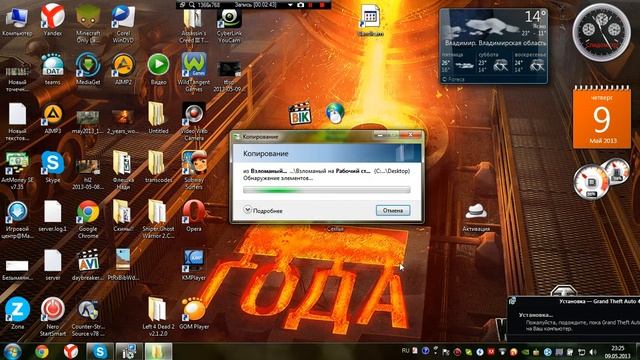Viewport: 640px width, 360px height.
Task: Click the GTA 4 Установка notification
Action: 573,318
